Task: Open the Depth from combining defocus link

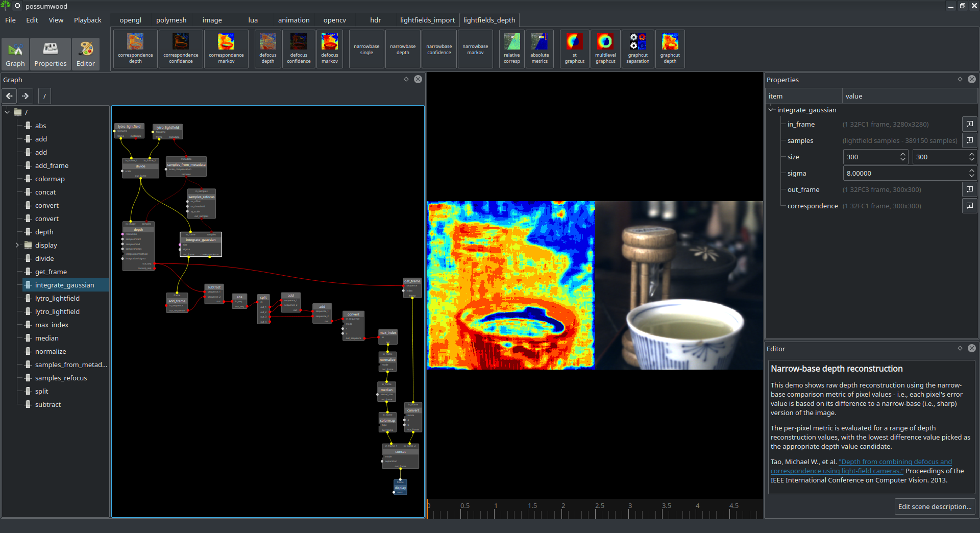Action: (861, 466)
